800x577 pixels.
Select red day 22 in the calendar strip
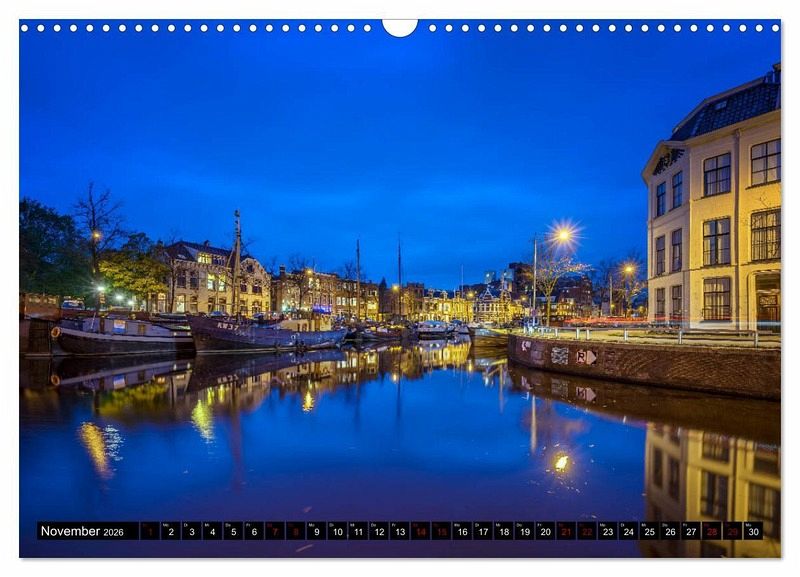tap(587, 531)
